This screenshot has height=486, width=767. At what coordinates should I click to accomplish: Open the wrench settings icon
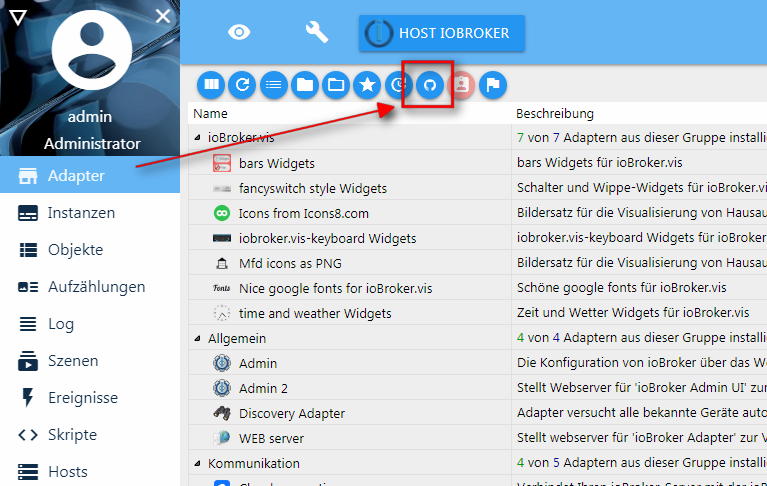[x=316, y=33]
